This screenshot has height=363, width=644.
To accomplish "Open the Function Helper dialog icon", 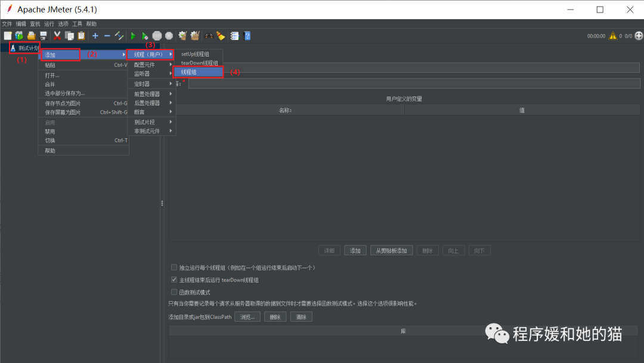I will pos(234,36).
